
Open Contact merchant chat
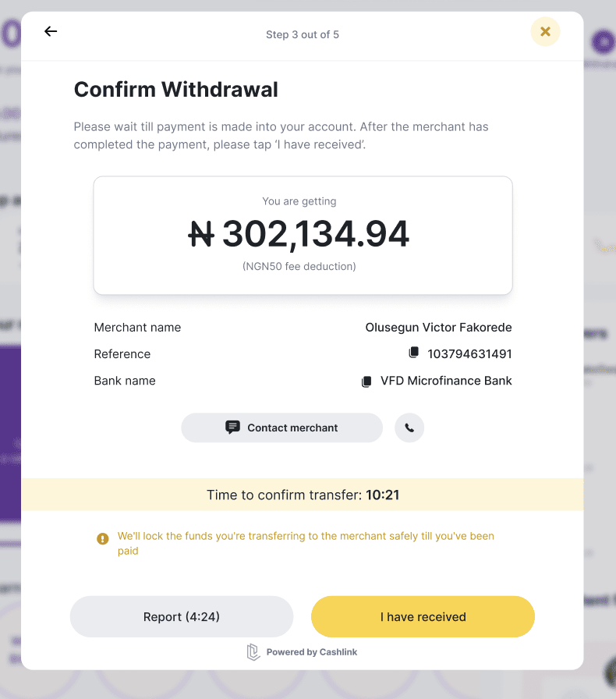pos(281,428)
